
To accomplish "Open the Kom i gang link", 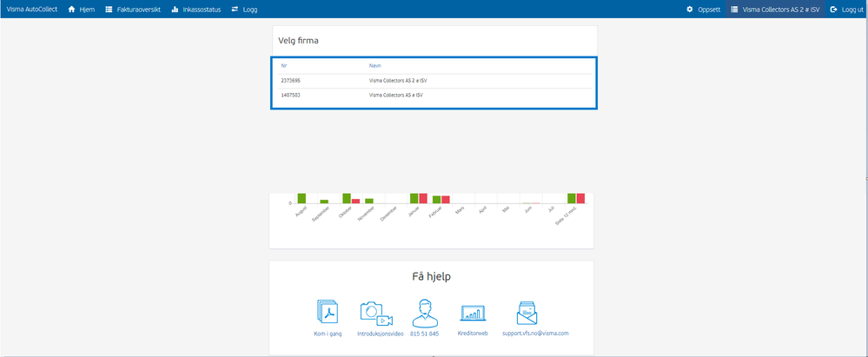I will [x=328, y=334].
